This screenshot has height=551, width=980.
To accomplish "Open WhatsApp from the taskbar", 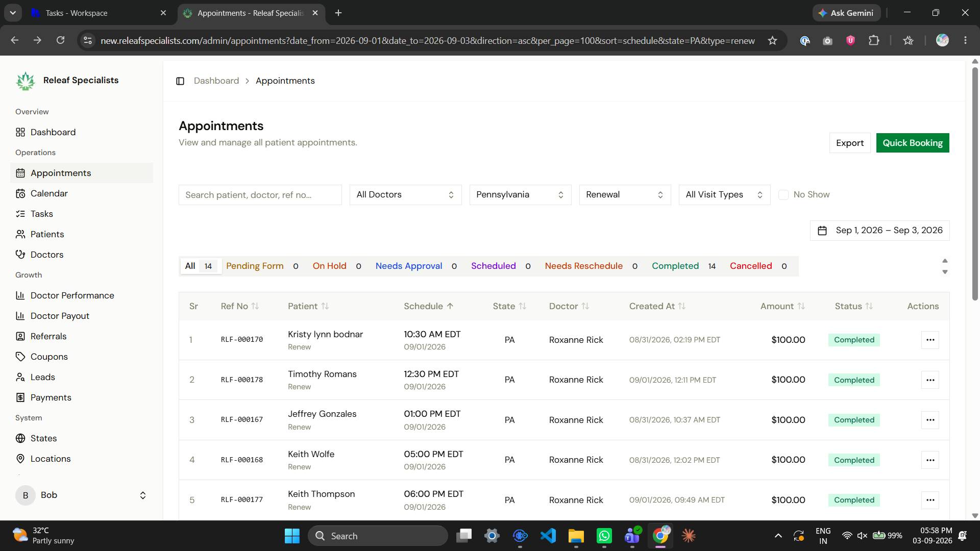I will point(604,536).
